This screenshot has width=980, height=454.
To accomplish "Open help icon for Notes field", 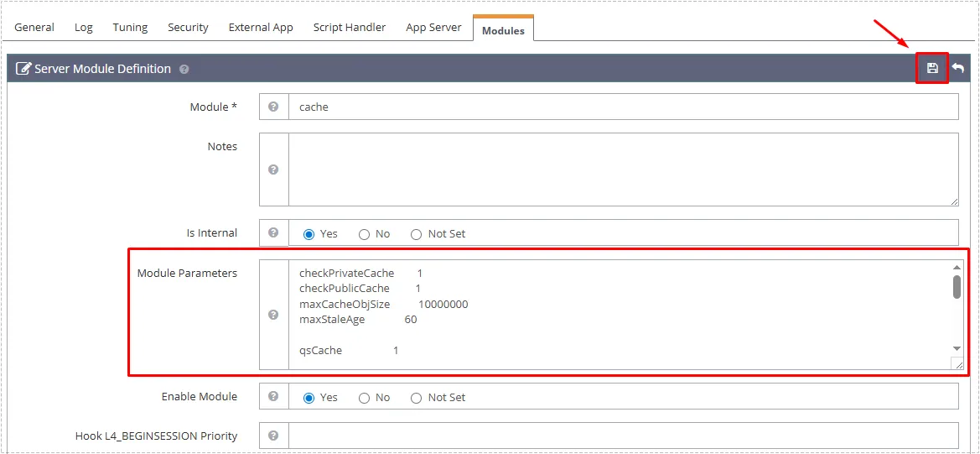I will (273, 170).
